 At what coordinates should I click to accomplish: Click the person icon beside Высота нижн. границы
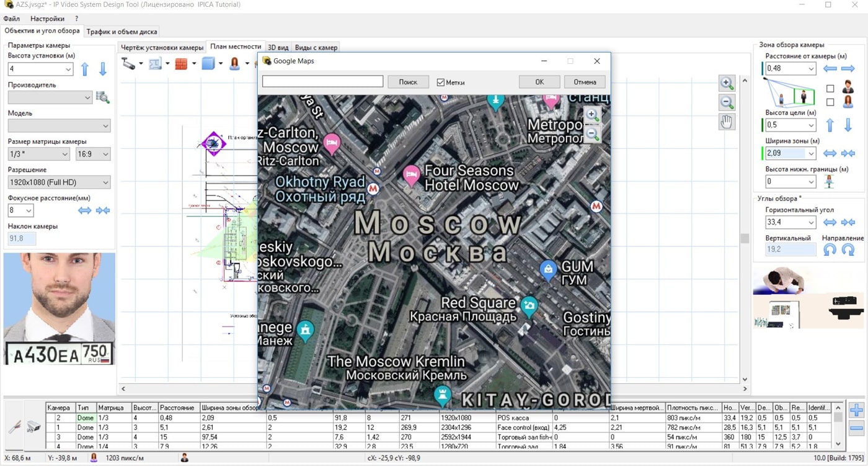click(x=830, y=182)
